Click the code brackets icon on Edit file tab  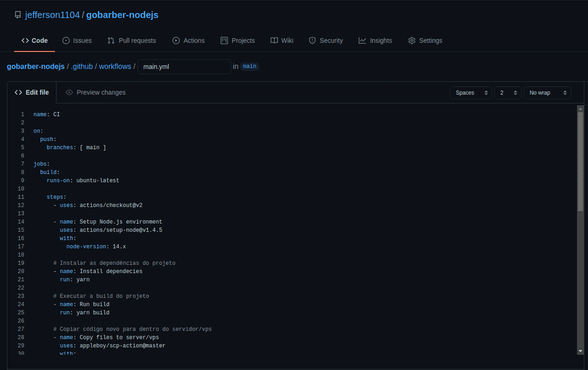pos(18,92)
